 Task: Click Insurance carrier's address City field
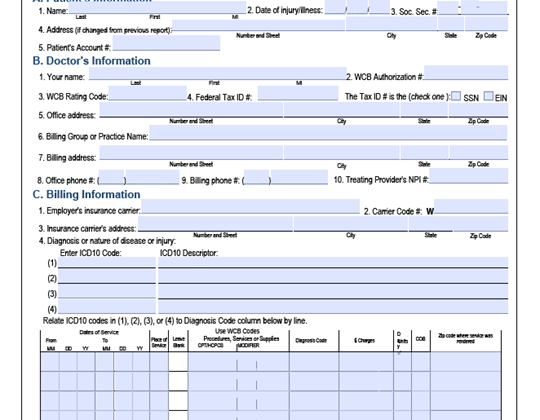351,224
